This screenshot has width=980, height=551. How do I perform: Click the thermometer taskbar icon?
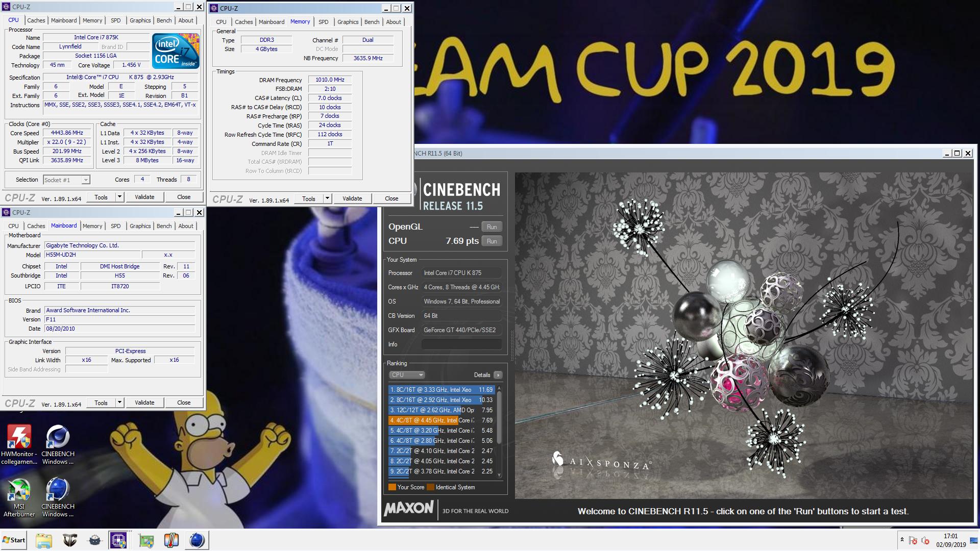171,540
